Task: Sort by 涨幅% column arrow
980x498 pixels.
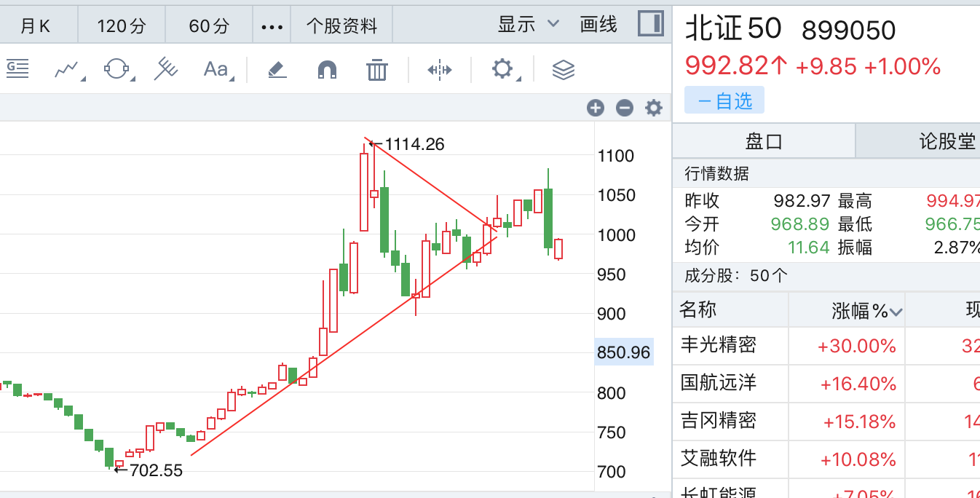Action: click(x=896, y=312)
